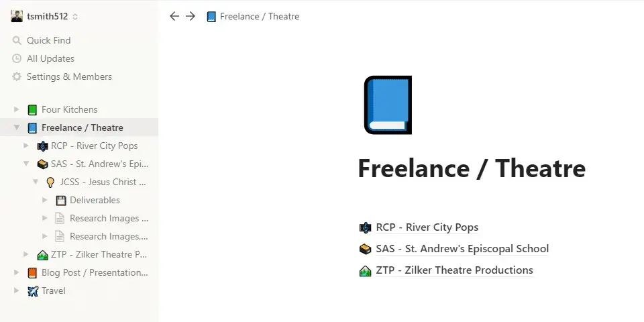Click the JCSS light bulb icon

50,182
